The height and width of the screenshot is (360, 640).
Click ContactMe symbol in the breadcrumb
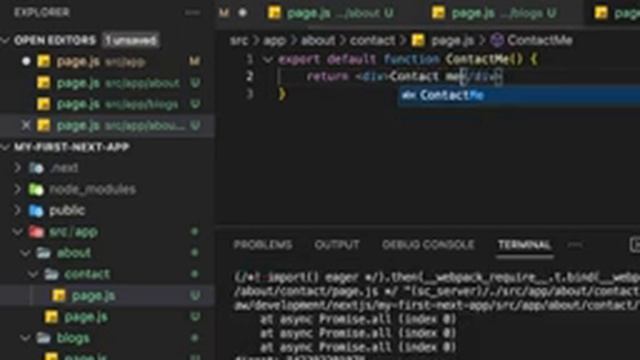(x=540, y=40)
